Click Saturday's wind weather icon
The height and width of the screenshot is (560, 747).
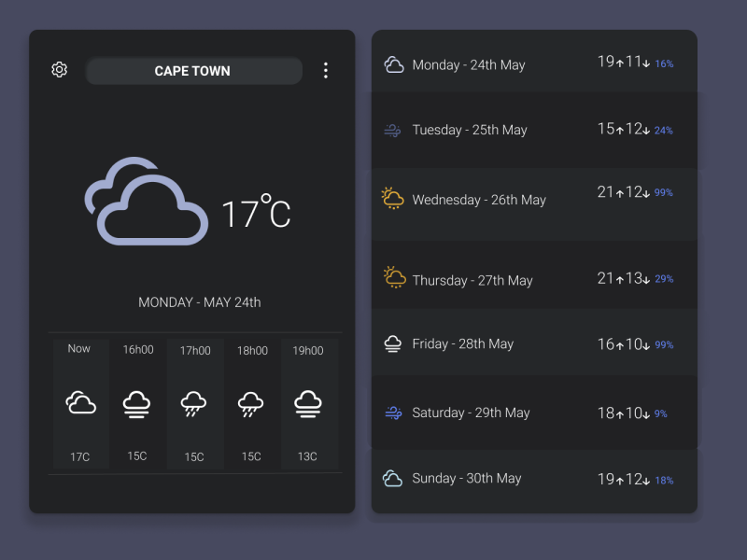pos(393,412)
